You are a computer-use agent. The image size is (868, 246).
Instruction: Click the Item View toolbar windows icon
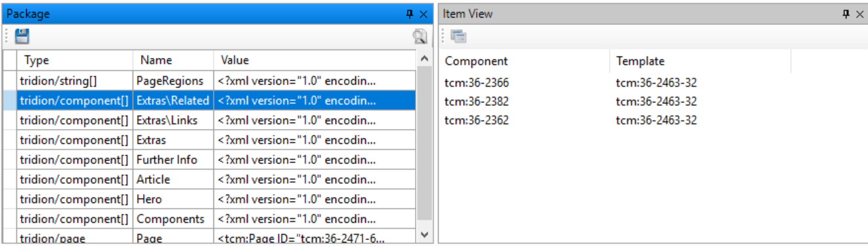click(x=459, y=37)
